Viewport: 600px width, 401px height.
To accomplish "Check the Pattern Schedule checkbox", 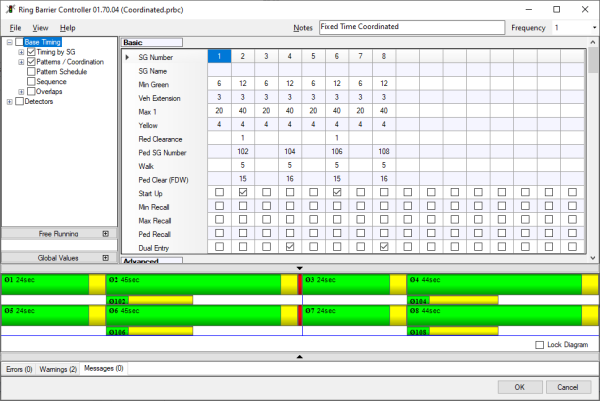I will [31, 72].
